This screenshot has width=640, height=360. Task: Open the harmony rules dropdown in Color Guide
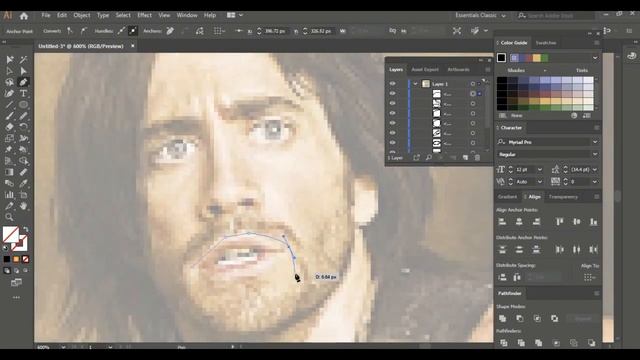click(x=595, y=58)
